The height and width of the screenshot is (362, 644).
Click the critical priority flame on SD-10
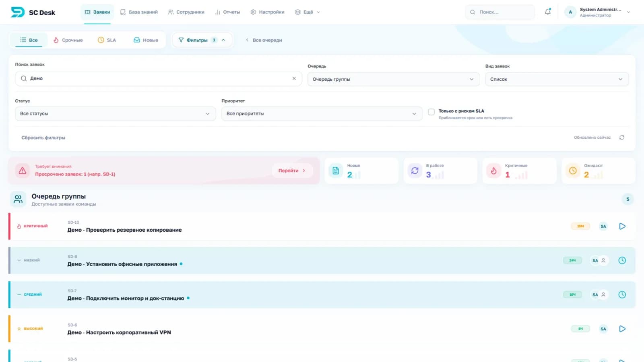pos(19,226)
